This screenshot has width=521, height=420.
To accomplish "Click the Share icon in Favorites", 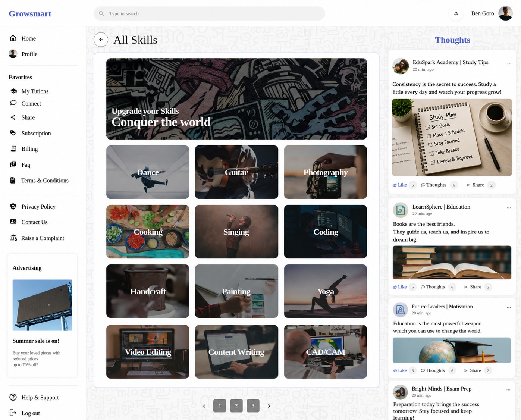I will pyautogui.click(x=13, y=117).
